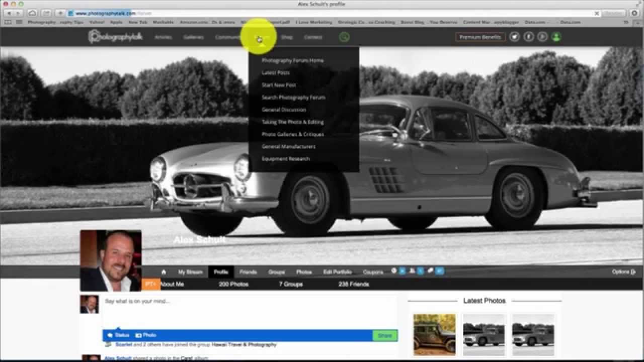Image resolution: width=644 pixels, height=362 pixels.
Task: Click the browser back arrow
Action: tap(9, 13)
